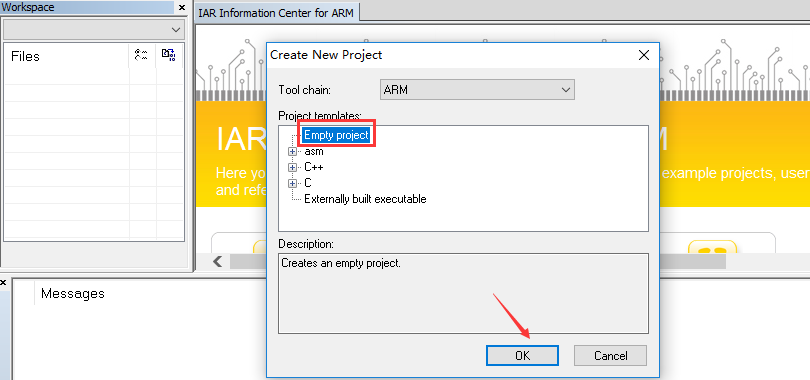Select the asm template label
810x380 pixels.
pyautogui.click(x=314, y=152)
